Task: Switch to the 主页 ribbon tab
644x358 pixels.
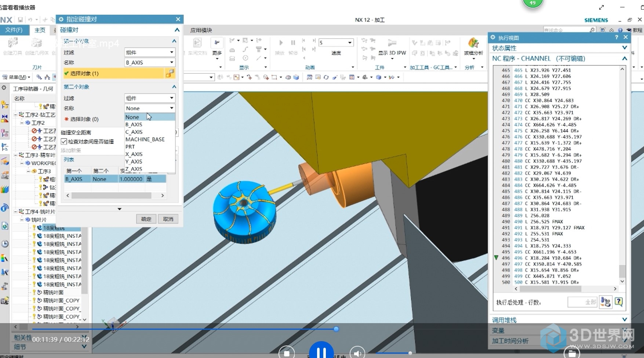Action: (x=40, y=30)
